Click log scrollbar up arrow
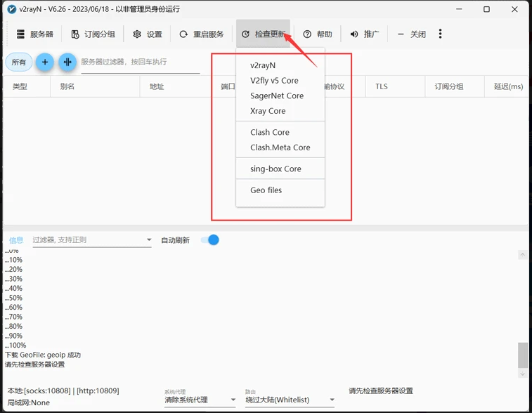 (522, 255)
